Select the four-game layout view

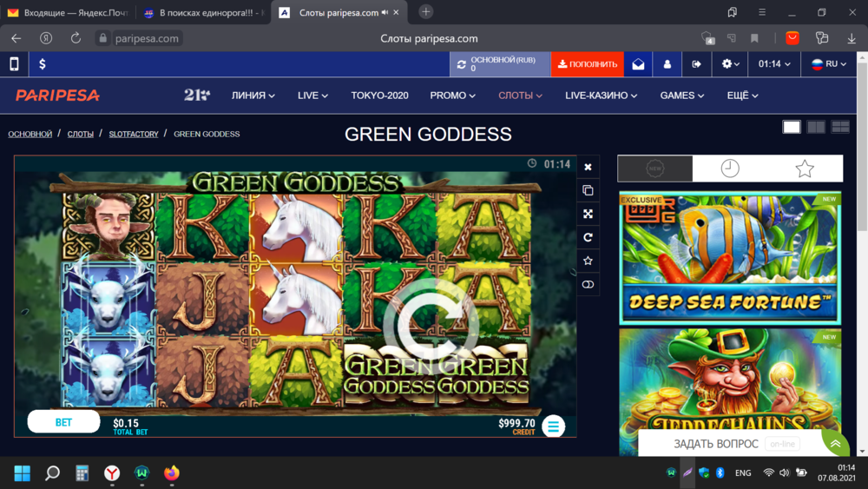(840, 127)
